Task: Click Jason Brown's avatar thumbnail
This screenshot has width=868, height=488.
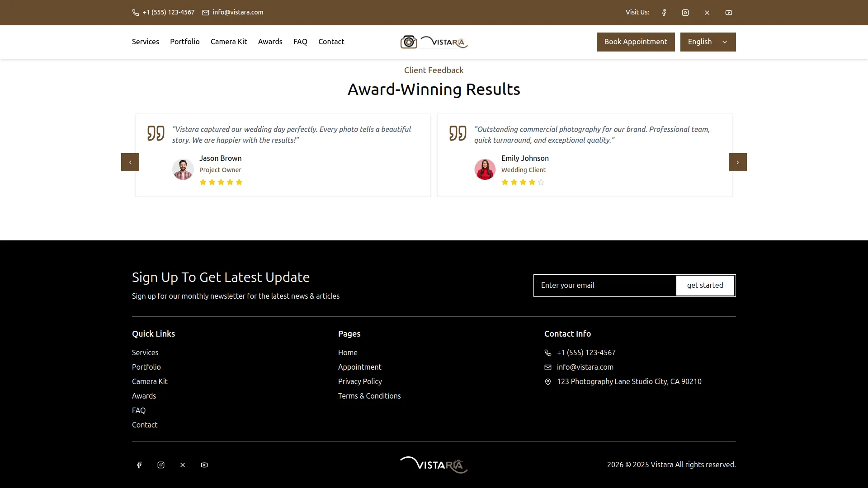Action: click(183, 169)
